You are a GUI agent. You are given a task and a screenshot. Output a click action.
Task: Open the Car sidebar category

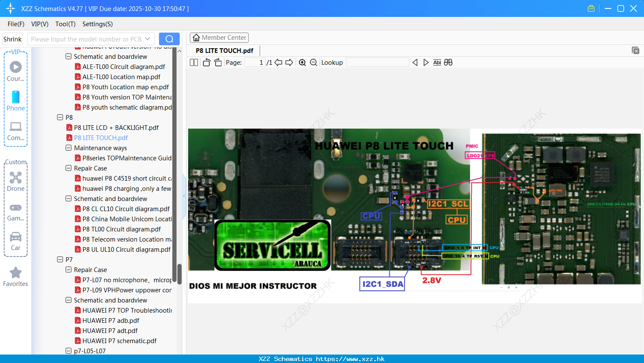[x=16, y=240]
